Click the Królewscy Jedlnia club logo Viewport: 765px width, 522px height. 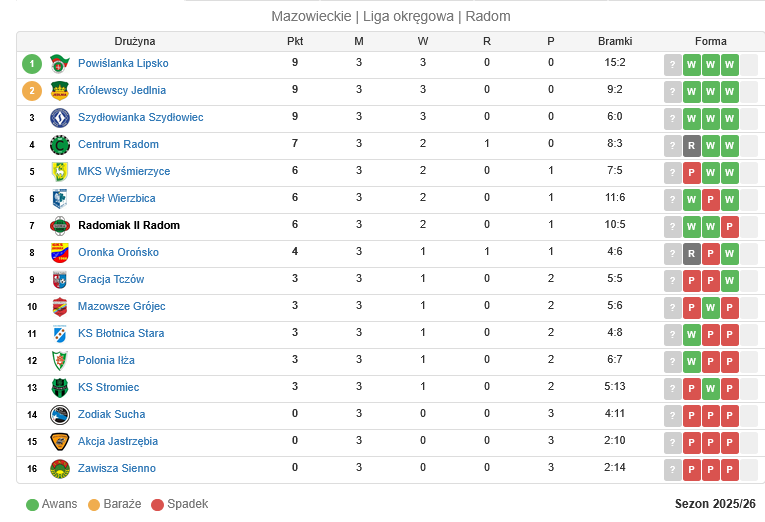(60, 91)
